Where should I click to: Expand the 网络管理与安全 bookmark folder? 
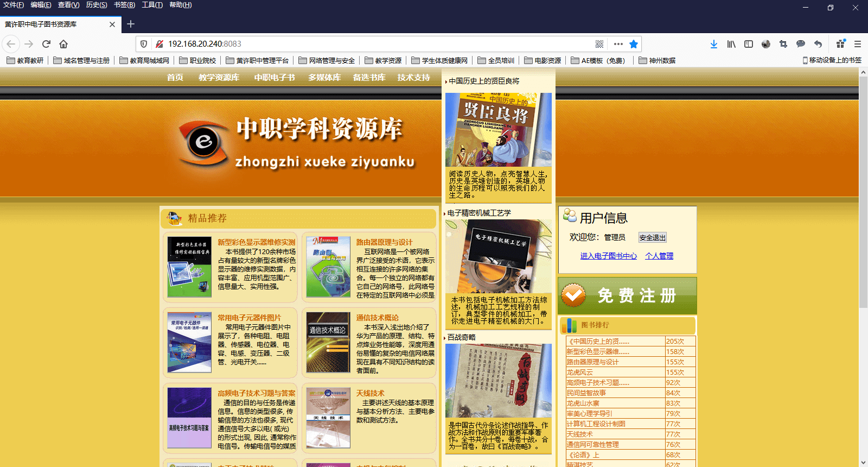pos(327,60)
